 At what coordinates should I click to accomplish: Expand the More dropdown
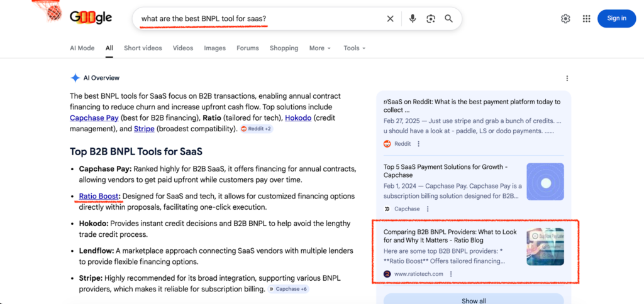tap(320, 48)
